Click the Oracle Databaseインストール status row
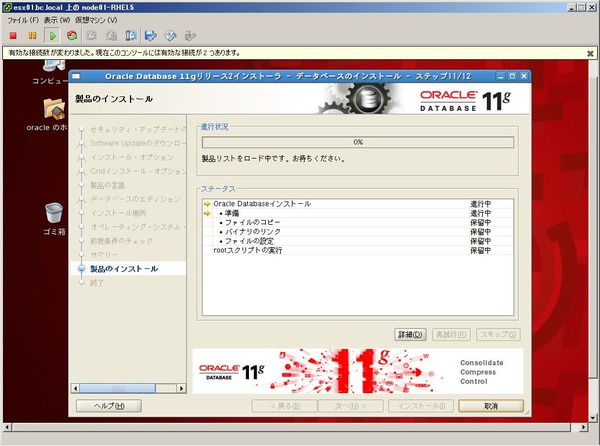 [358, 204]
